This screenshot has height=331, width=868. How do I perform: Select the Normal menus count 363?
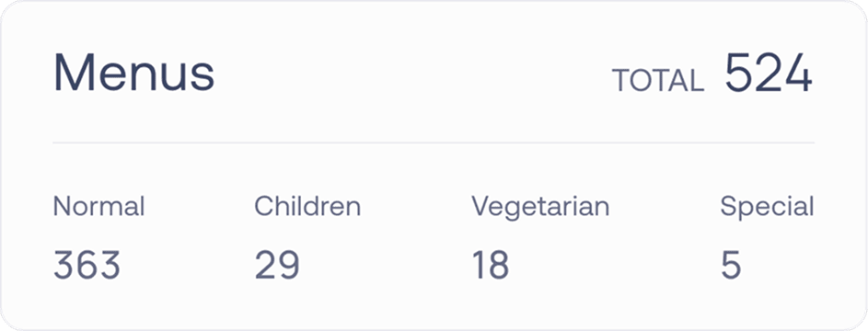[x=87, y=265]
